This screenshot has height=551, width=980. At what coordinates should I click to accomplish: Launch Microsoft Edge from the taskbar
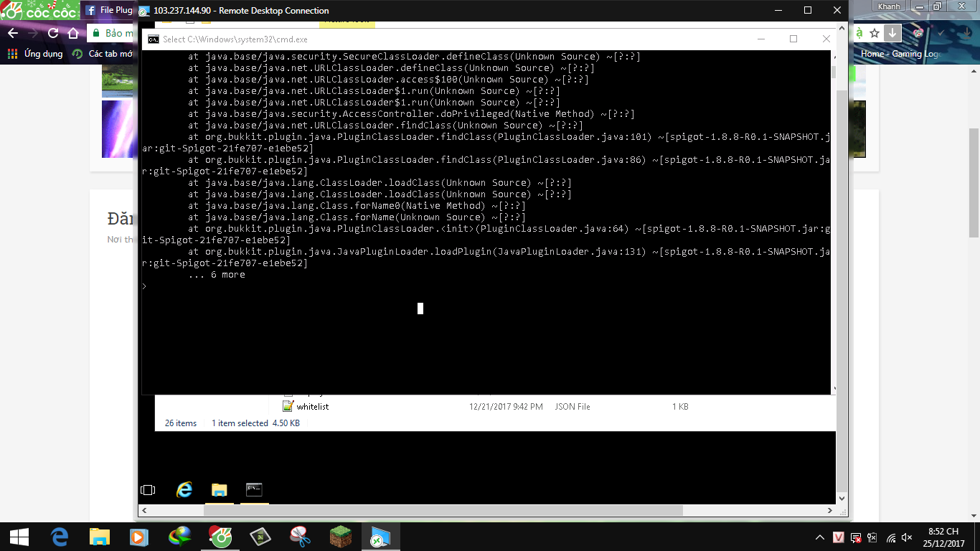pyautogui.click(x=60, y=537)
